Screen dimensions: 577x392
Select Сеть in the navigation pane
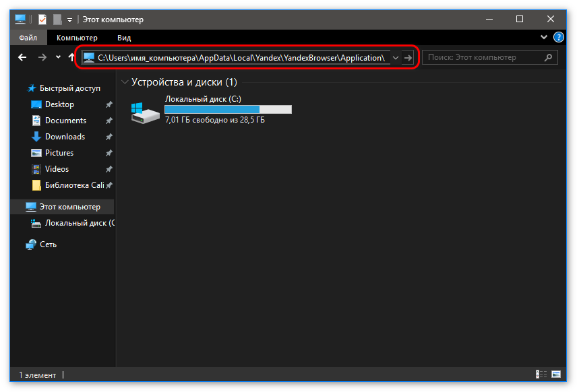48,244
